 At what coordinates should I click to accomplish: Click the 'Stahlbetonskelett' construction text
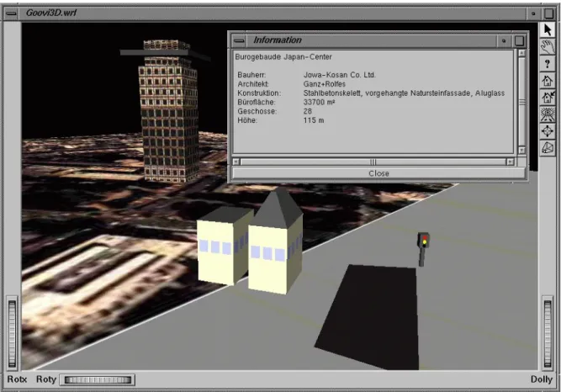point(332,93)
